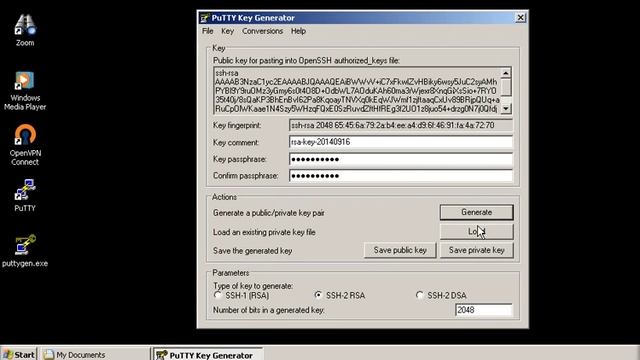Click Save private key button
This screenshot has height=360, width=640.
[476, 250]
